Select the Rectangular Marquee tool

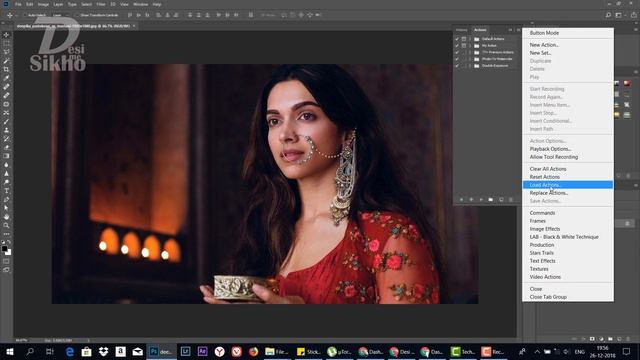pos(6,43)
